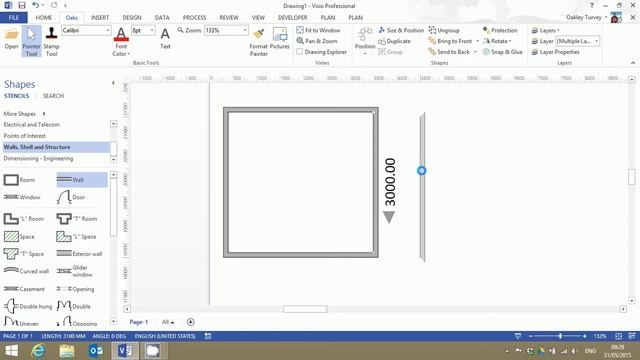Select the Stamp Tool
This screenshot has height=360, width=640.
click(51, 41)
